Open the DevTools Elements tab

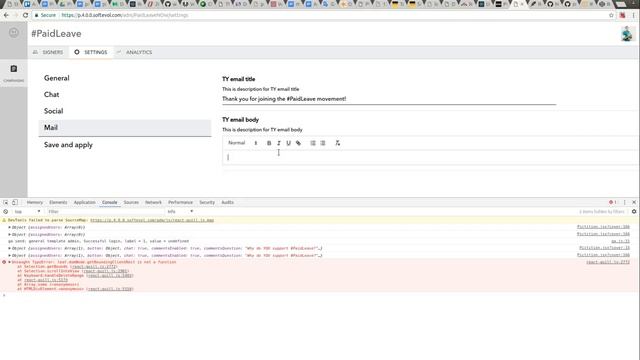(x=58, y=202)
